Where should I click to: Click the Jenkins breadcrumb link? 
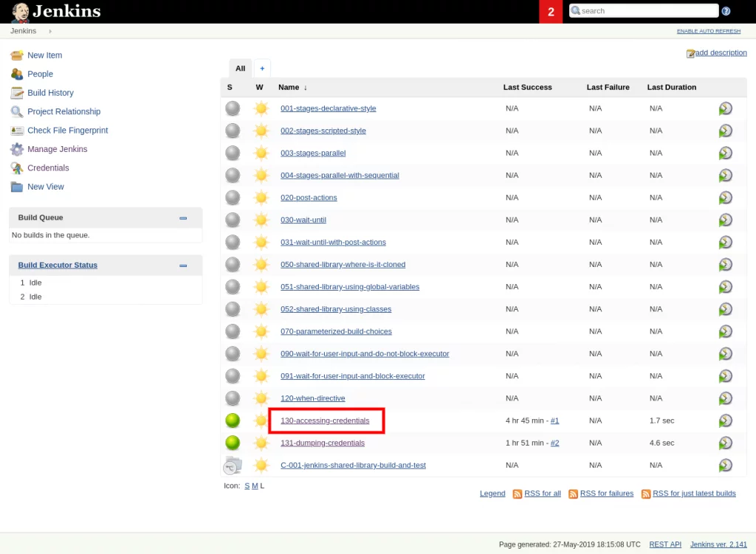click(23, 31)
